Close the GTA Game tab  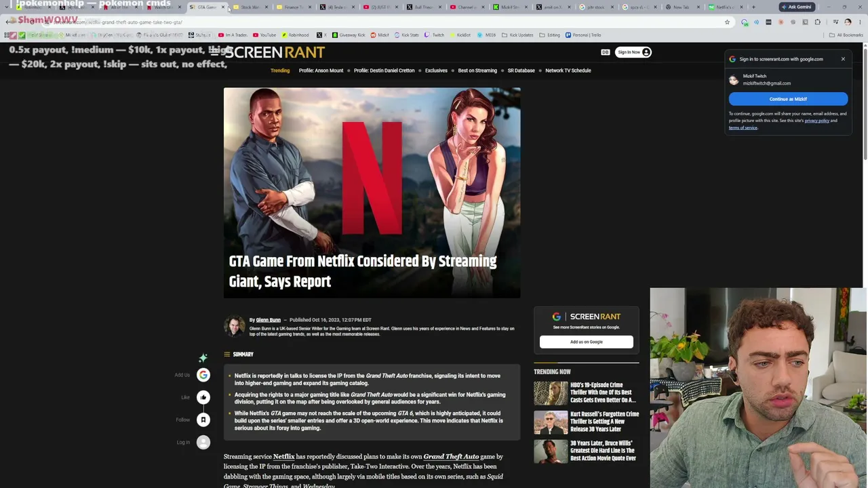222,7
